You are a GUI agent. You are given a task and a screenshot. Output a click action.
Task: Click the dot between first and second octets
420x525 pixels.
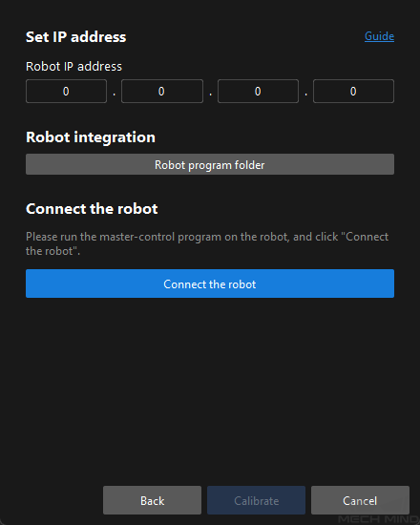pyautogui.click(x=115, y=94)
